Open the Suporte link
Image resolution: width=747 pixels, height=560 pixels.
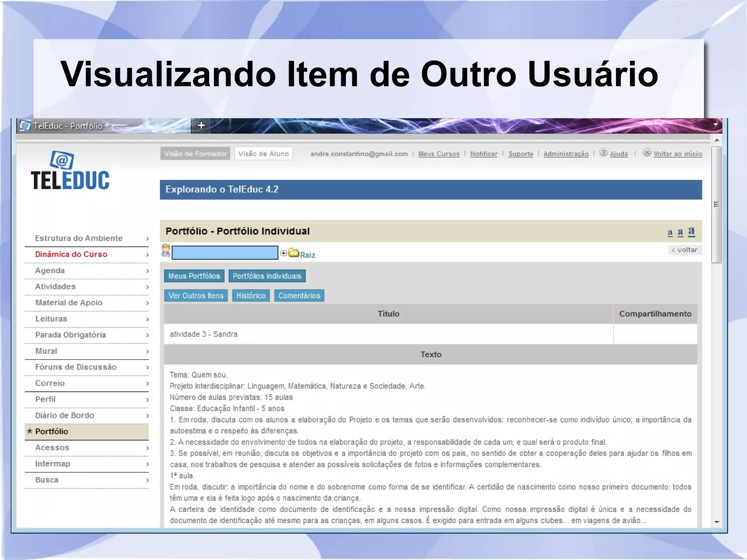[521, 154]
